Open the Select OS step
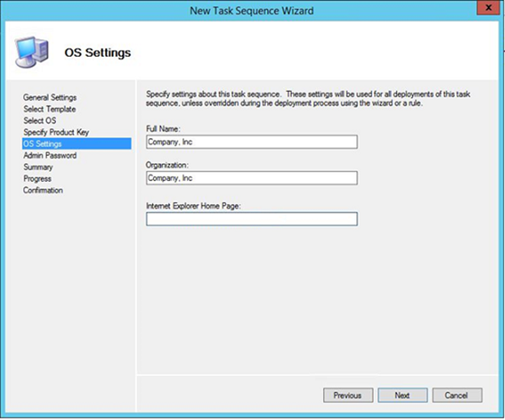The height and width of the screenshot is (420, 505). tap(39, 120)
